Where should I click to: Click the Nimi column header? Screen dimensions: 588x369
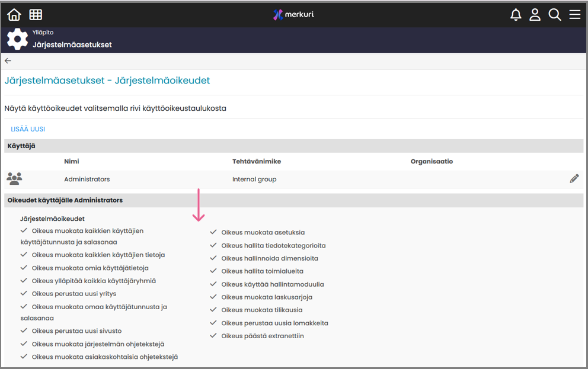(x=72, y=161)
